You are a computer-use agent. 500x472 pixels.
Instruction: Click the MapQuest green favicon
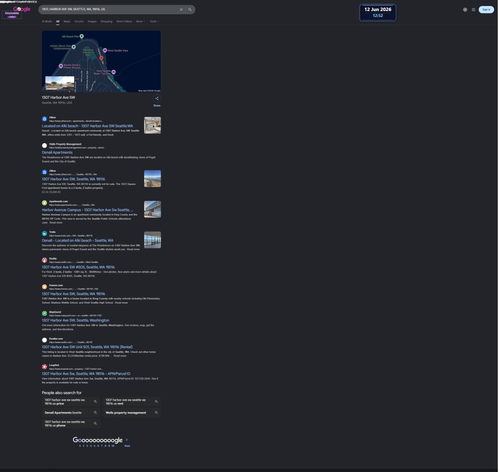pyautogui.click(x=44, y=314)
